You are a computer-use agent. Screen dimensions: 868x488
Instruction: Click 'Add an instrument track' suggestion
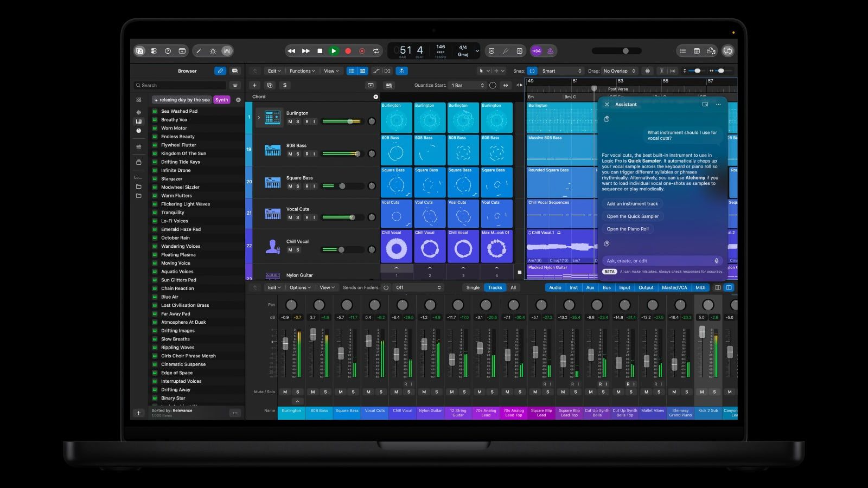(x=632, y=204)
